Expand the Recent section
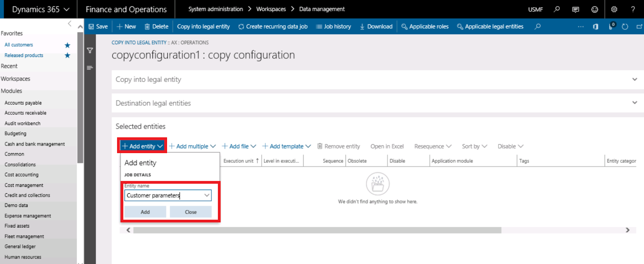This screenshot has height=264, width=644. [x=9, y=66]
